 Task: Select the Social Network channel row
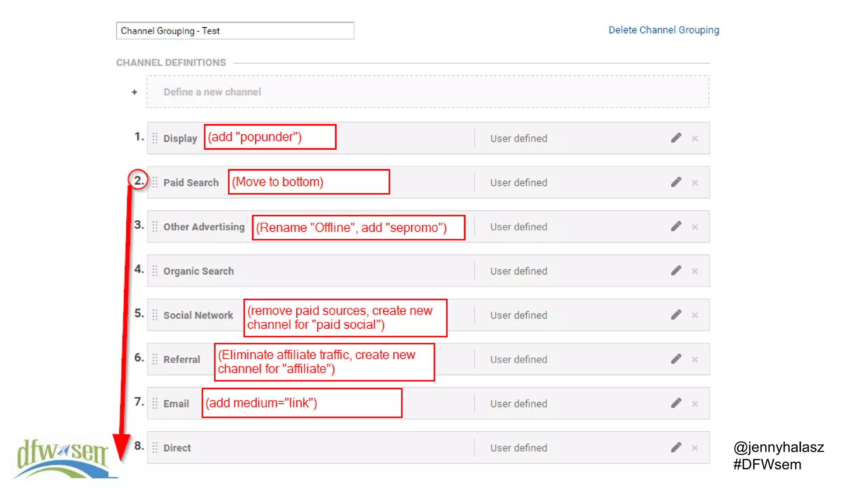[198, 315]
